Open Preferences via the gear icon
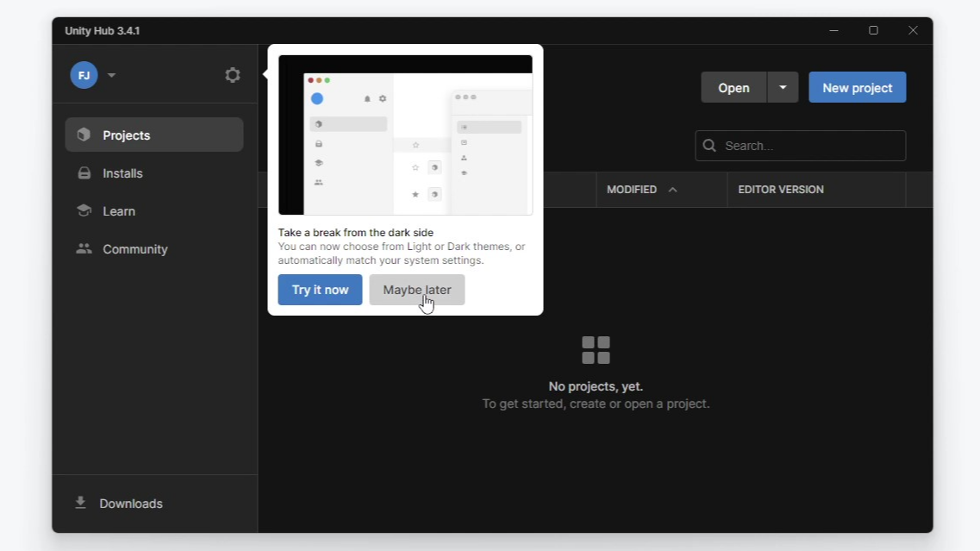The width and height of the screenshot is (980, 551). point(233,75)
